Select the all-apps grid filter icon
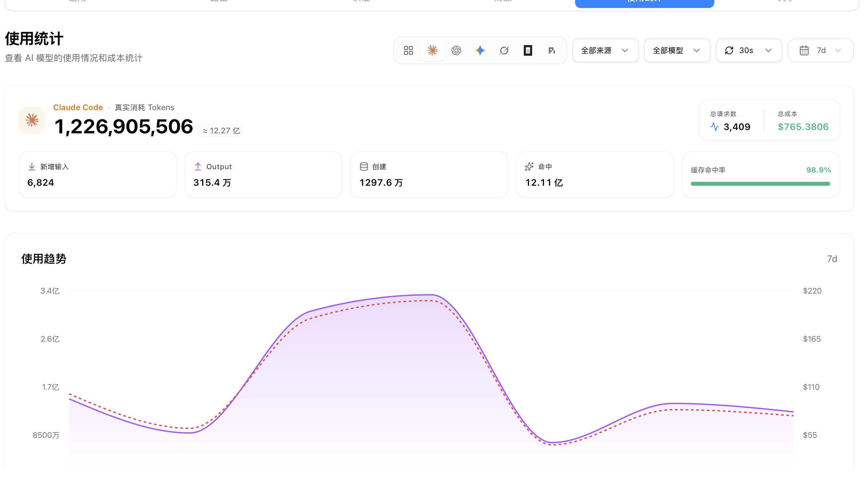The width and height of the screenshot is (868, 477). (x=408, y=50)
